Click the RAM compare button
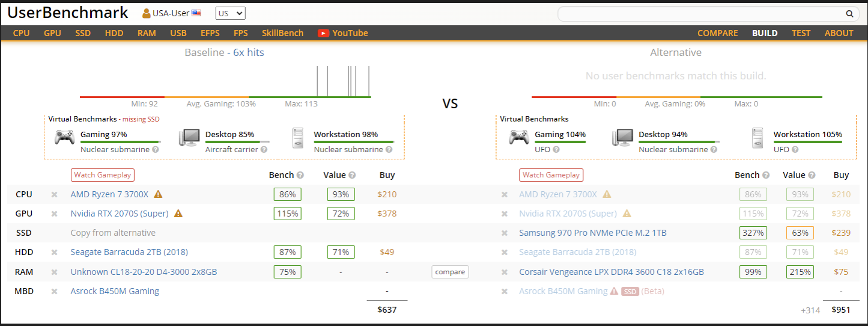The height and width of the screenshot is (326, 868). click(x=450, y=272)
